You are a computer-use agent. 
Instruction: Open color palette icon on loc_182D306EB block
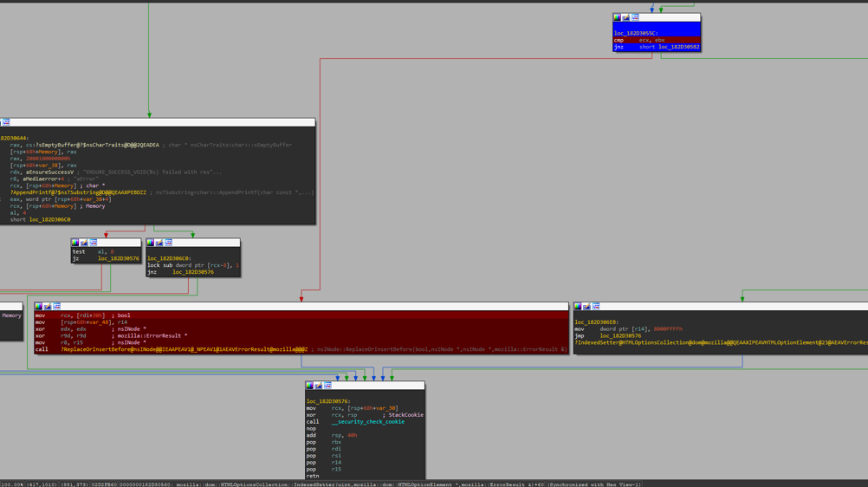pos(578,307)
